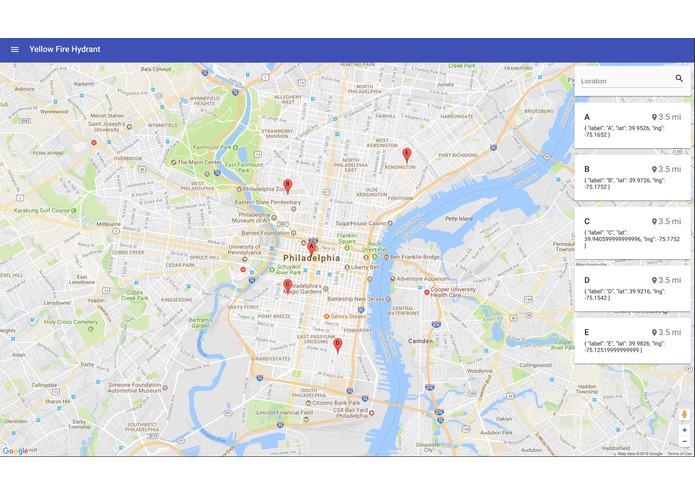Click distance pin icon on card E

point(654,332)
